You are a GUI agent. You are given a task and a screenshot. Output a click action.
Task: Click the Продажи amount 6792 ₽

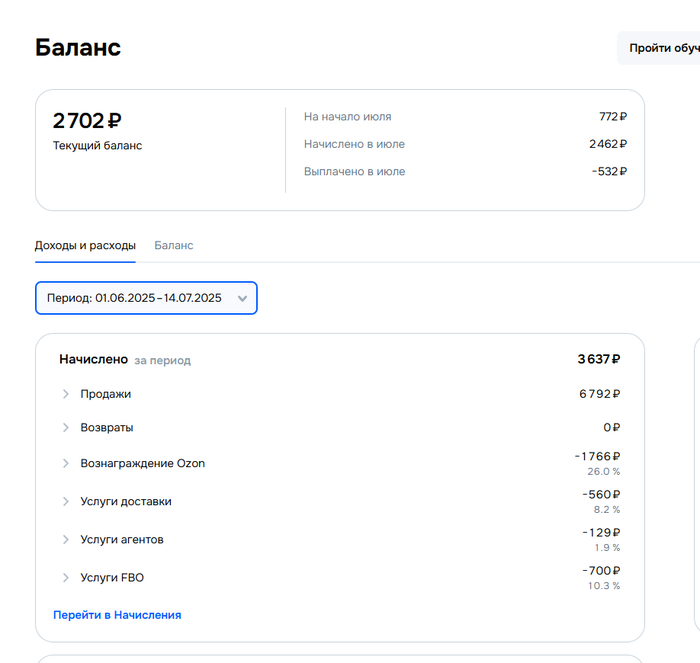point(599,394)
